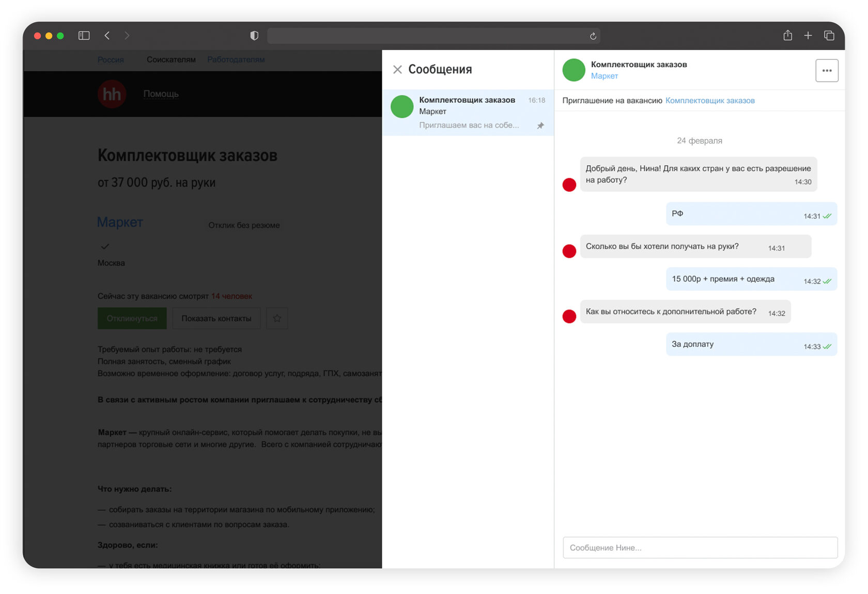This screenshot has width=868, height=594.
Task: Click the 16:18 timestamp in conversation list
Action: [x=536, y=100]
